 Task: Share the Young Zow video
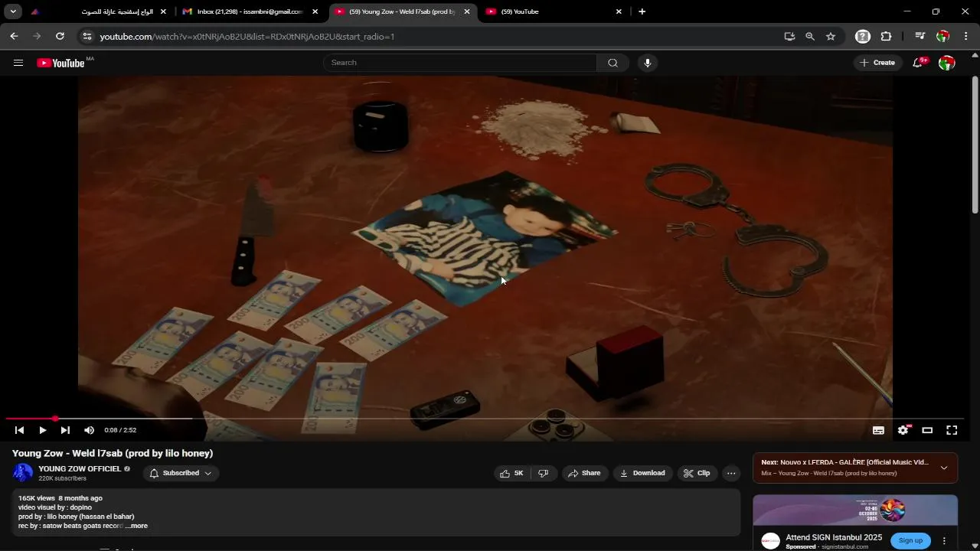point(584,473)
